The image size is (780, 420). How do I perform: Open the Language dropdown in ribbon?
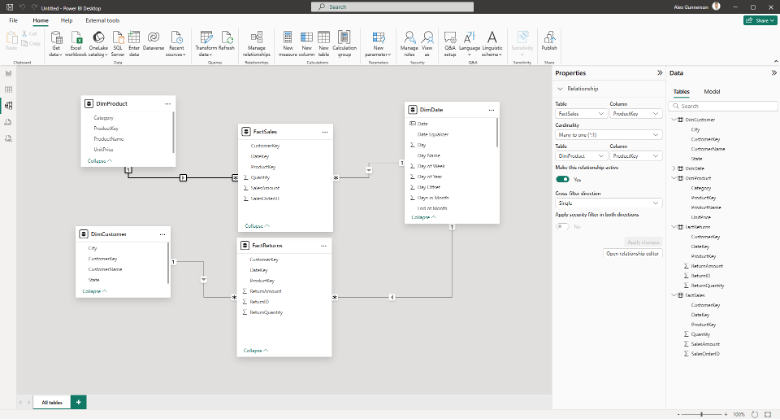pyautogui.click(x=469, y=43)
